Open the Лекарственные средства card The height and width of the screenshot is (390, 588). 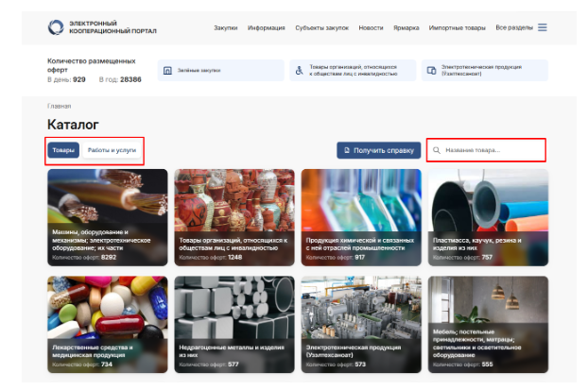point(108,325)
